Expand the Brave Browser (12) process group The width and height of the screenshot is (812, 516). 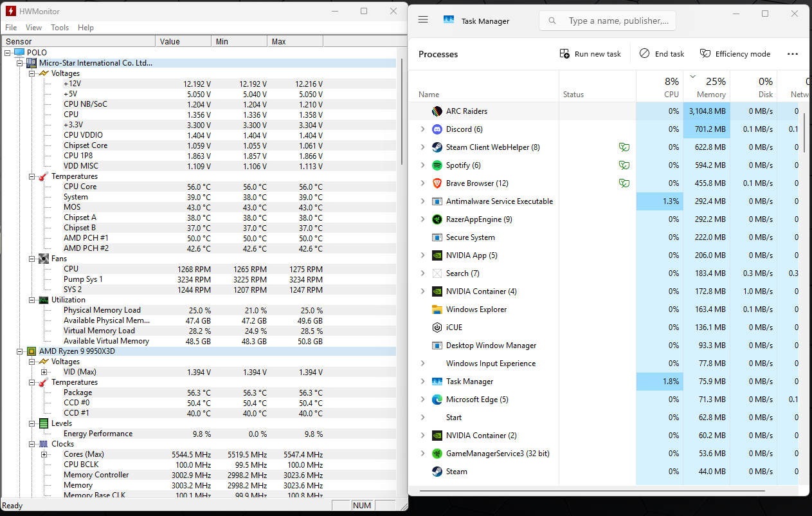tap(422, 183)
